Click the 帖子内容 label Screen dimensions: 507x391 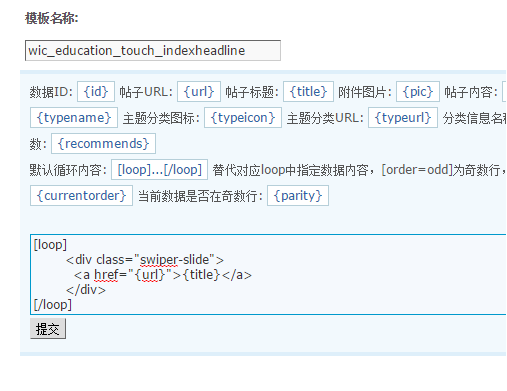tap(471, 92)
